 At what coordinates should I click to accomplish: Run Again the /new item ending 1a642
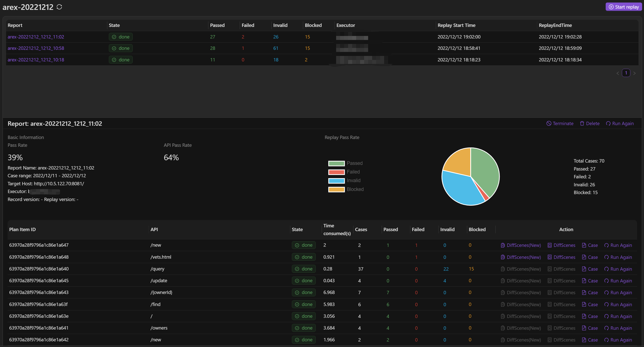[618, 340]
